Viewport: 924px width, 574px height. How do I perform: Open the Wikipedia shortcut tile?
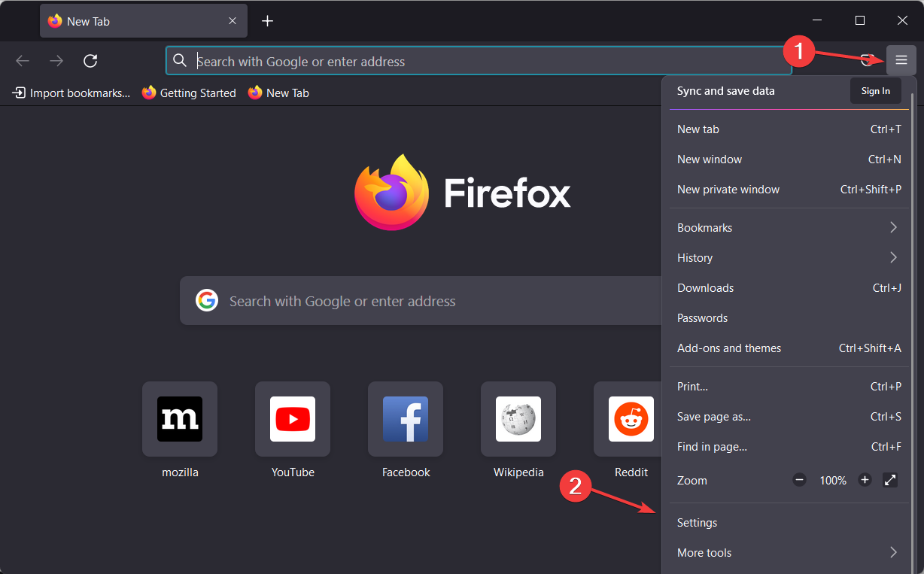(518, 419)
